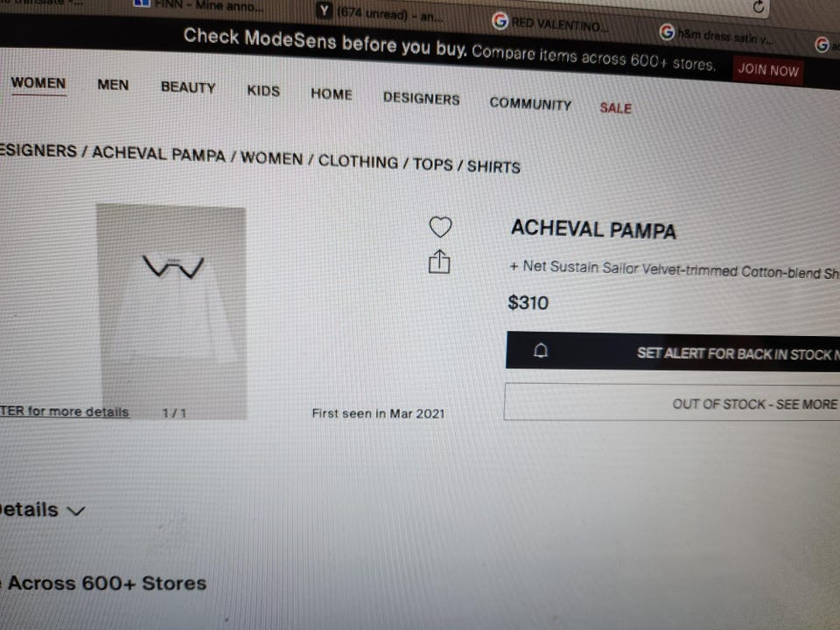This screenshot has height=630, width=840.
Task: Open the WOMEN menu
Action: click(x=38, y=84)
